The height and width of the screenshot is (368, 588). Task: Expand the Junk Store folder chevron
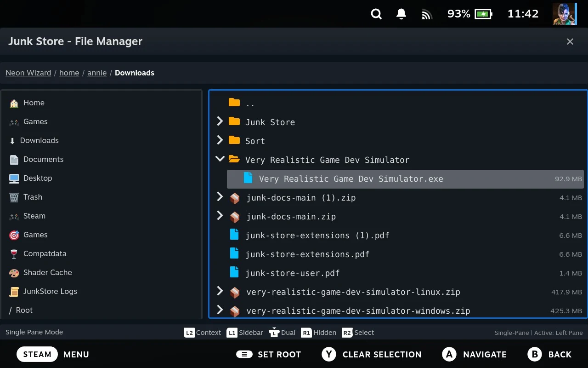[x=220, y=121]
